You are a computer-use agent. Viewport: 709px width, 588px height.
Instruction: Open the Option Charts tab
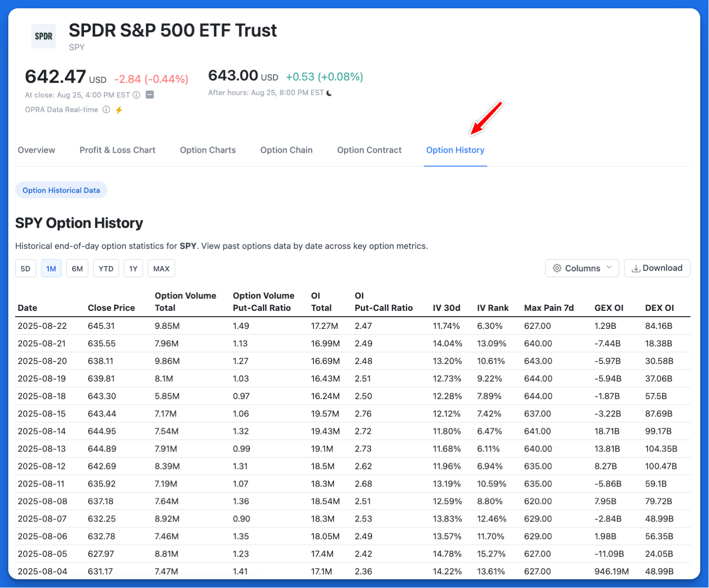[x=208, y=150]
